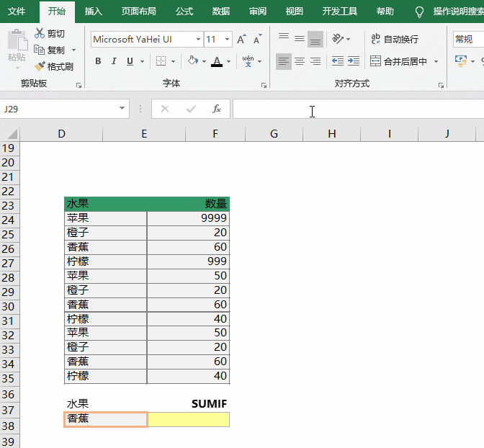Open the Microsoft YaHei UI font dropdown
This screenshot has width=484, height=448.
pyautogui.click(x=197, y=40)
